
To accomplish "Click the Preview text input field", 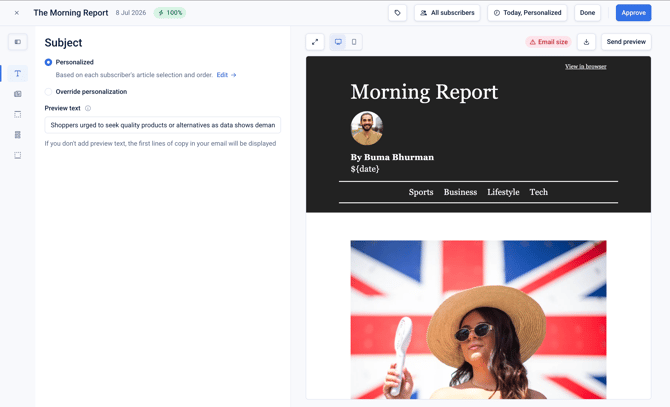I will click(x=163, y=125).
